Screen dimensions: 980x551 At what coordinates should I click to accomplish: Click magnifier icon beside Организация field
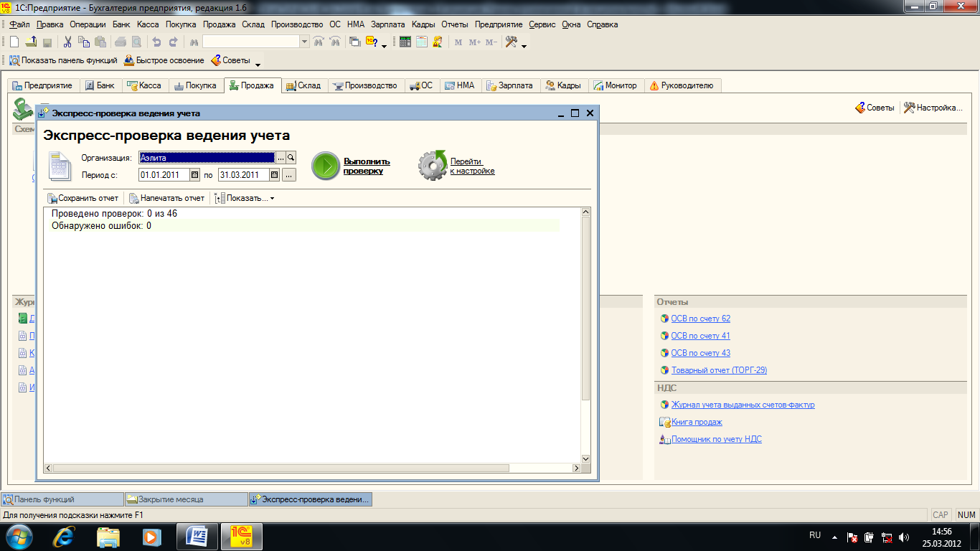pyautogui.click(x=291, y=158)
